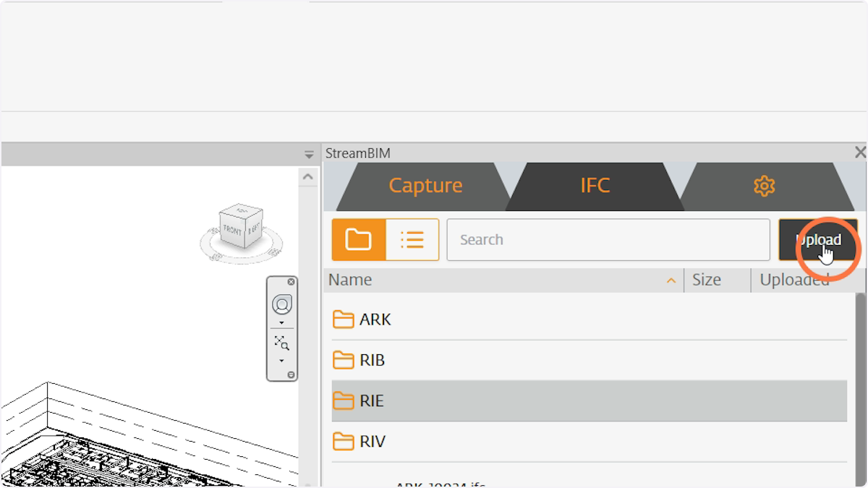Sort by Uploaded column header
Viewport: 868px width, 488px height.
coord(794,280)
